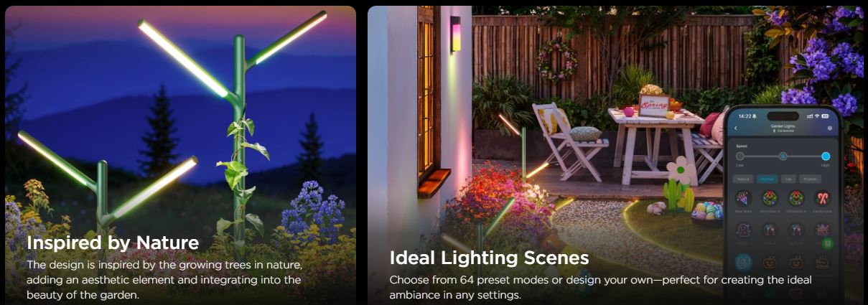868x305 pixels.
Task: Choose the first Christmas wreath scene icon
Action: click(x=770, y=198)
